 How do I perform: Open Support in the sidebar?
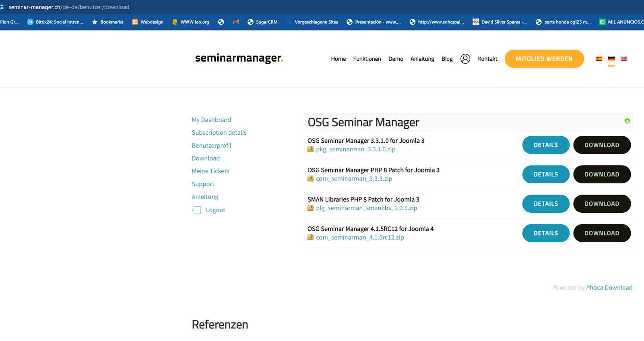203,184
